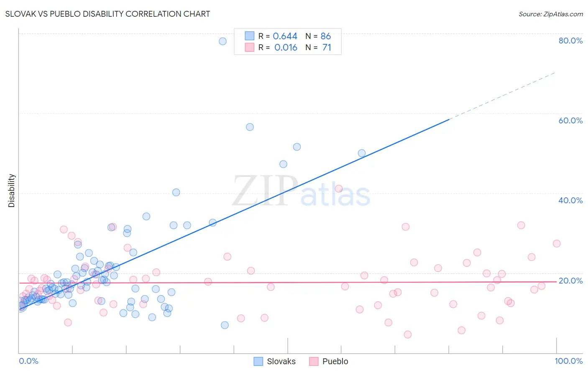588x373 pixels.
Task: Click the 40.0% y-axis label
Action: [570, 200]
